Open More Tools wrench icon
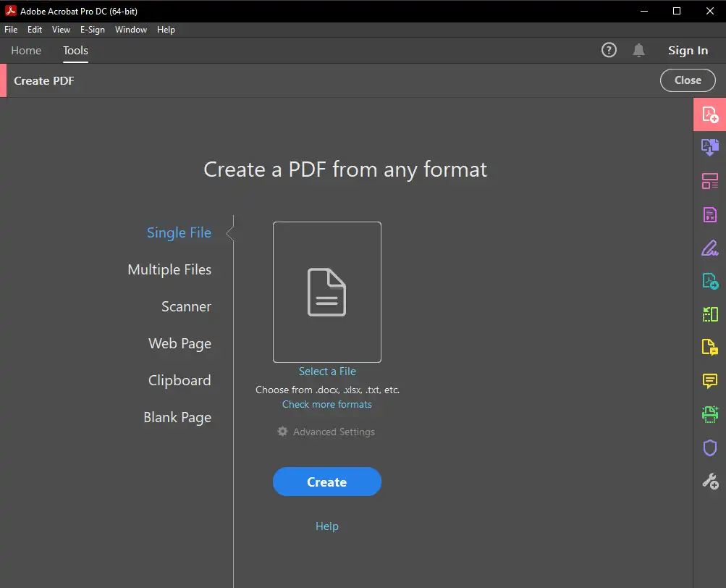The width and height of the screenshot is (726, 588). (710, 482)
